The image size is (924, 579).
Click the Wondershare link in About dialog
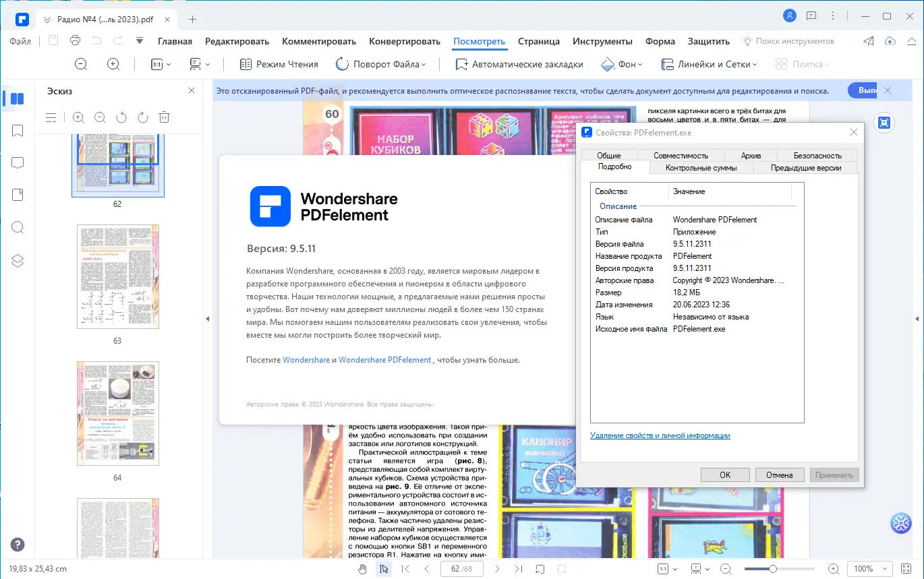(306, 360)
